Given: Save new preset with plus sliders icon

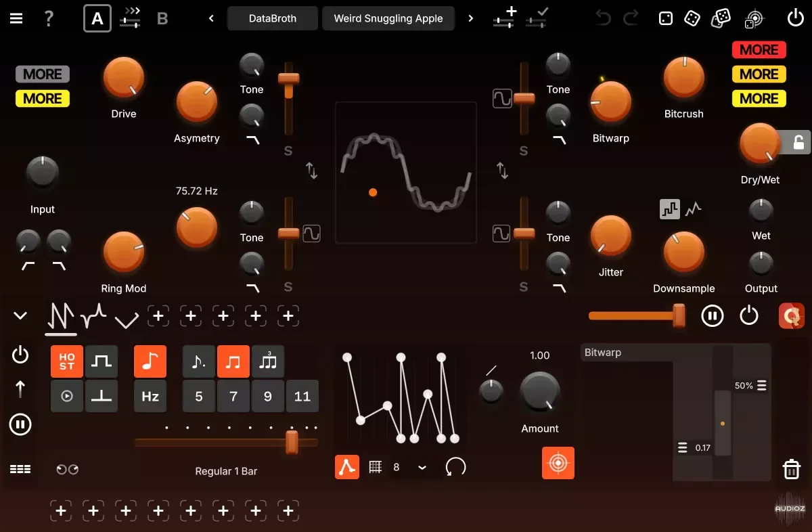Looking at the screenshot, I should click(x=504, y=18).
